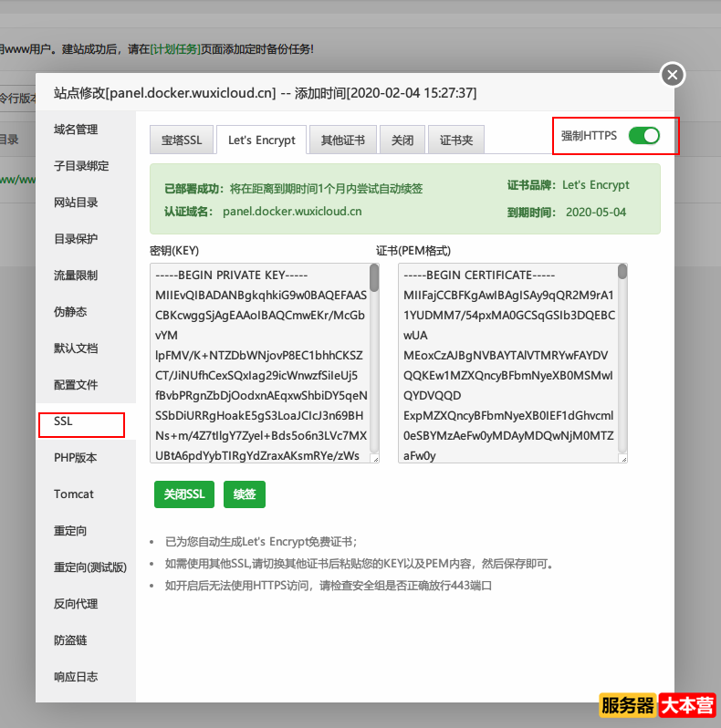Click the hint about 切换其他证书 pasting KEY

pos(360,564)
